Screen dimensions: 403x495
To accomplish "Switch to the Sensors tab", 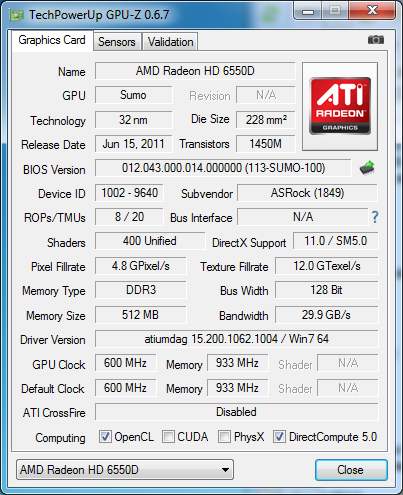I will coord(117,42).
